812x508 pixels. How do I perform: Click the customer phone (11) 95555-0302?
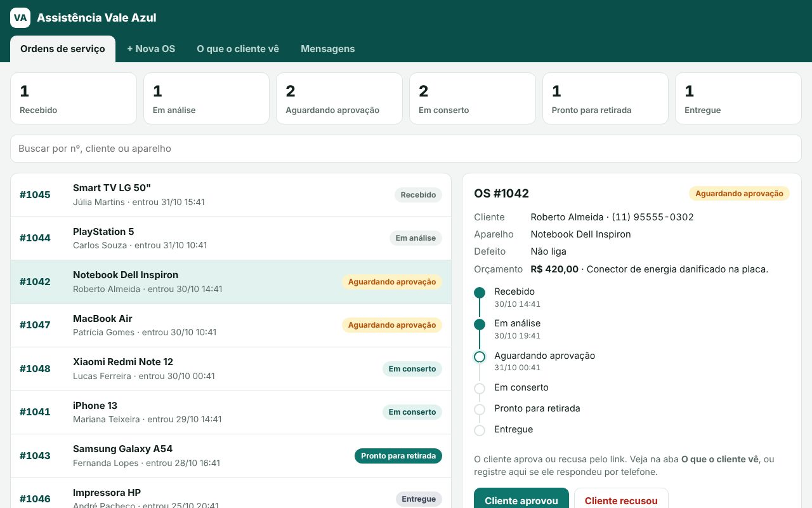pyautogui.click(x=653, y=217)
